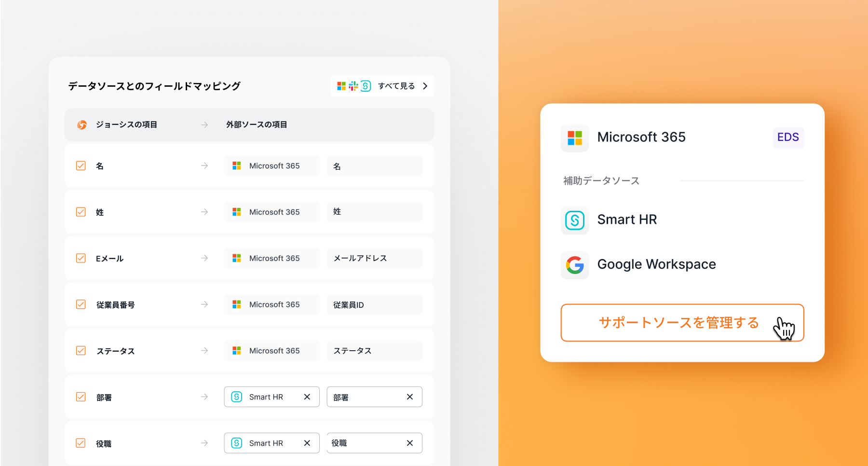Toggle the 姓 field checkbox

81,212
